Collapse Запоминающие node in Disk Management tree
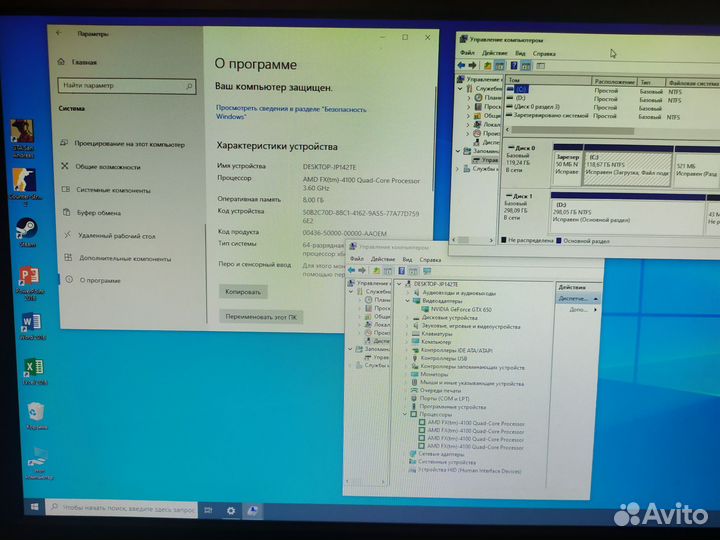Viewport: 720px width, 540px height. click(x=458, y=151)
